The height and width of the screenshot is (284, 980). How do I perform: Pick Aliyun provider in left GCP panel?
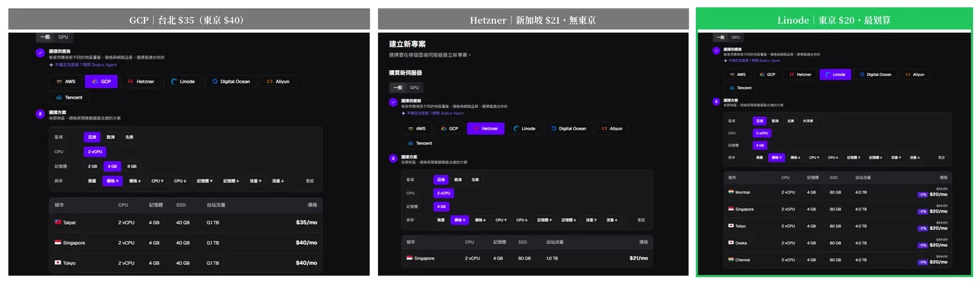click(x=278, y=81)
